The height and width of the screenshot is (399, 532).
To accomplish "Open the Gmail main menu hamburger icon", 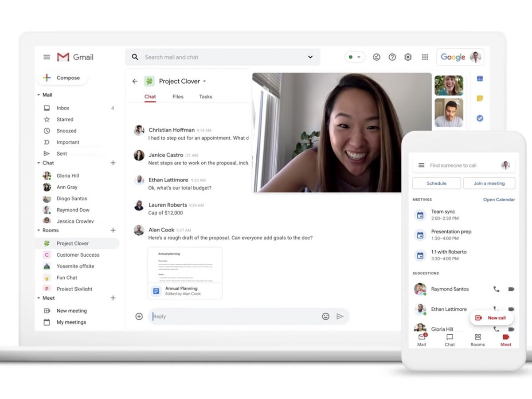I will (47, 57).
